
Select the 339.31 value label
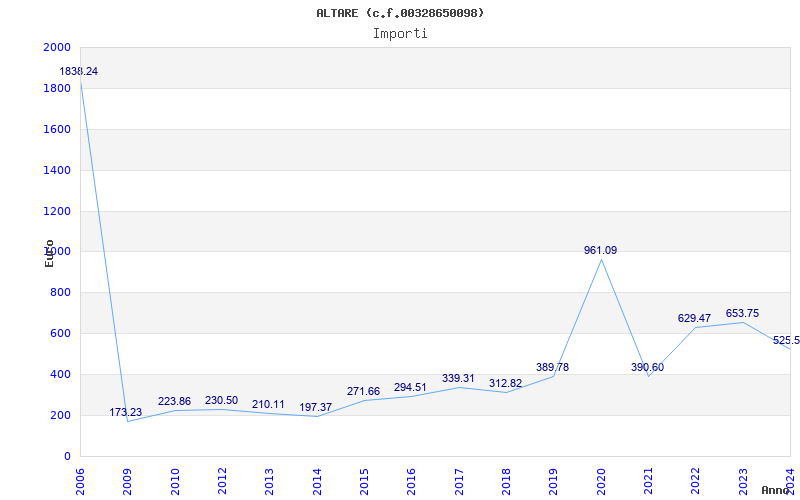pos(458,379)
